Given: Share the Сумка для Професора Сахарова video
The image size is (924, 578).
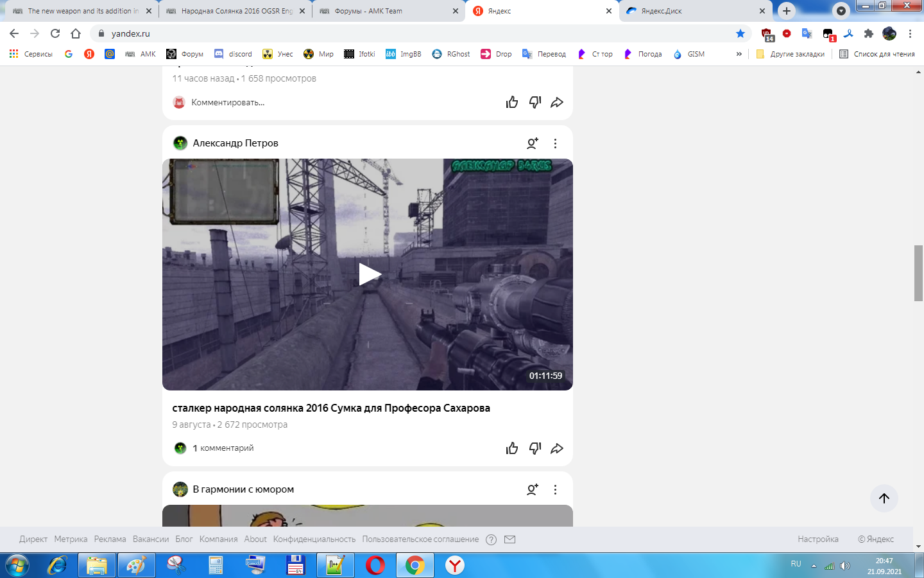Looking at the screenshot, I should click(x=557, y=448).
